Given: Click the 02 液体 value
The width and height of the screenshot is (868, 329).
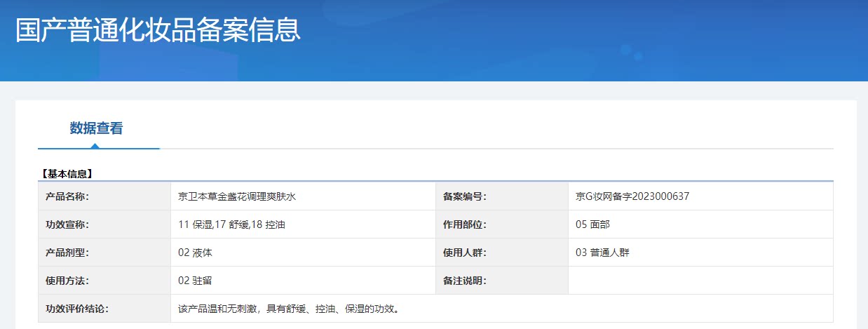Looking at the screenshot, I should click(x=195, y=253).
